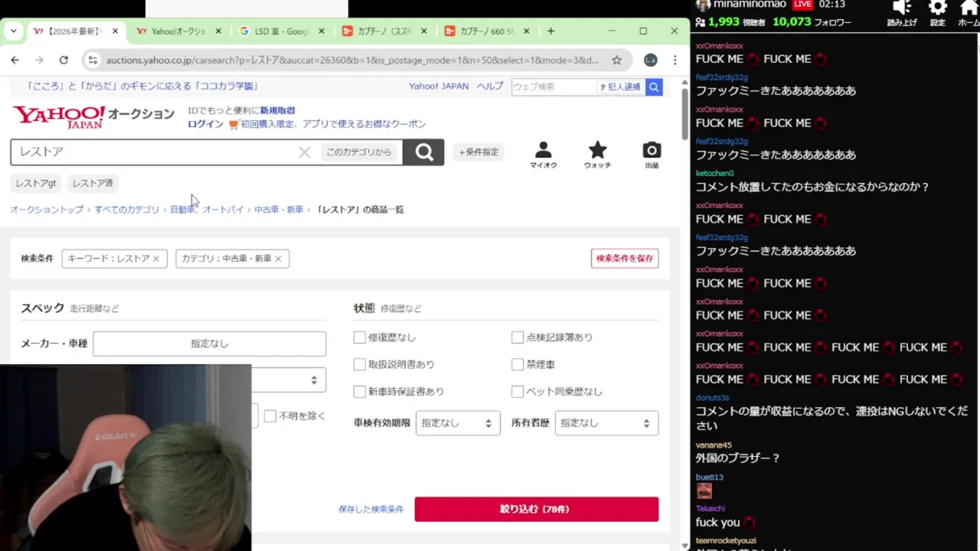The width and height of the screenshot is (980, 551).
Task: Go back with the browser back arrow
Action: tap(15, 60)
